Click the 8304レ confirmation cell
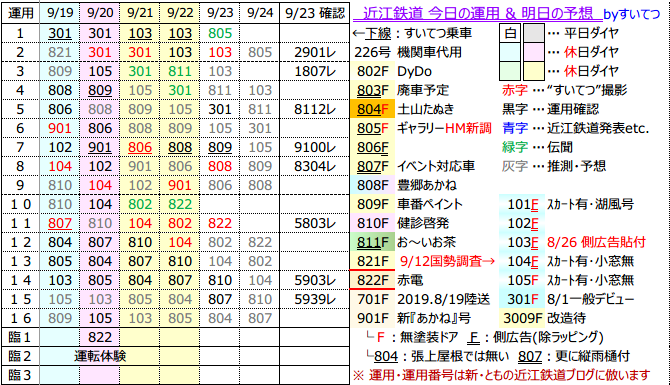The height and width of the screenshot is (385, 670). (x=315, y=166)
